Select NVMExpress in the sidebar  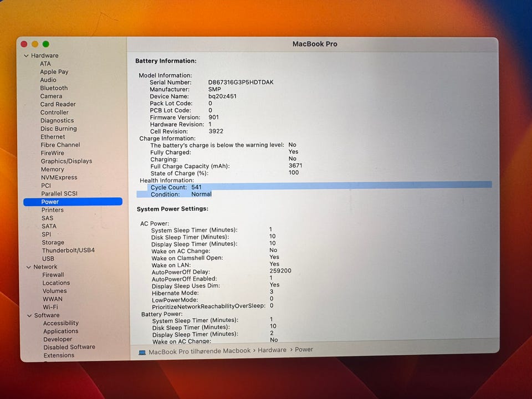pyautogui.click(x=59, y=177)
